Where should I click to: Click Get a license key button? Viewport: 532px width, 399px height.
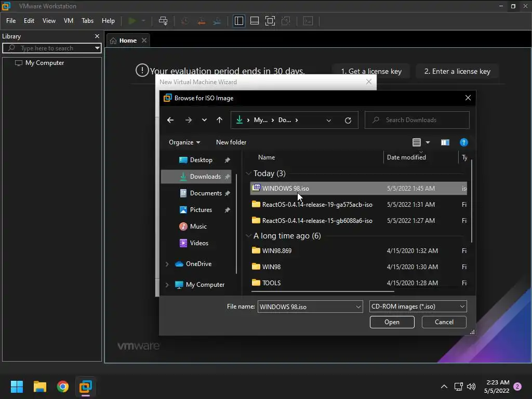[x=371, y=71]
